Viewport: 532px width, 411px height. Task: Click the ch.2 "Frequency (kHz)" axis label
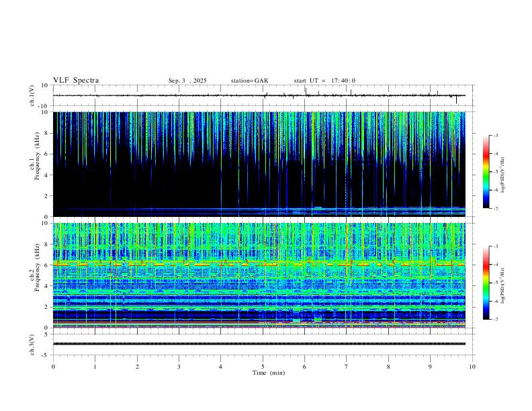coord(37,267)
